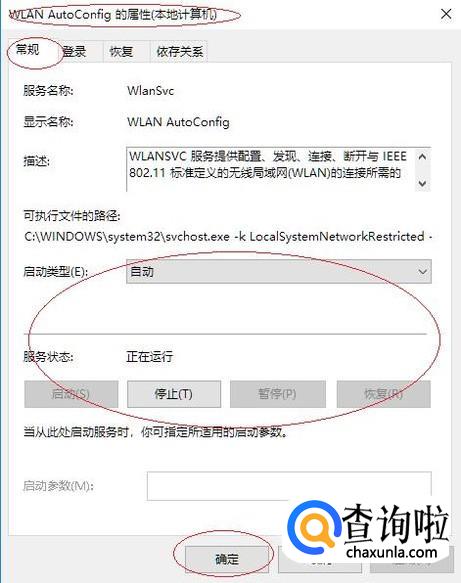Screen dimensions: 461x583
Task: Click the 正在运行 service status text
Action: coord(149,357)
